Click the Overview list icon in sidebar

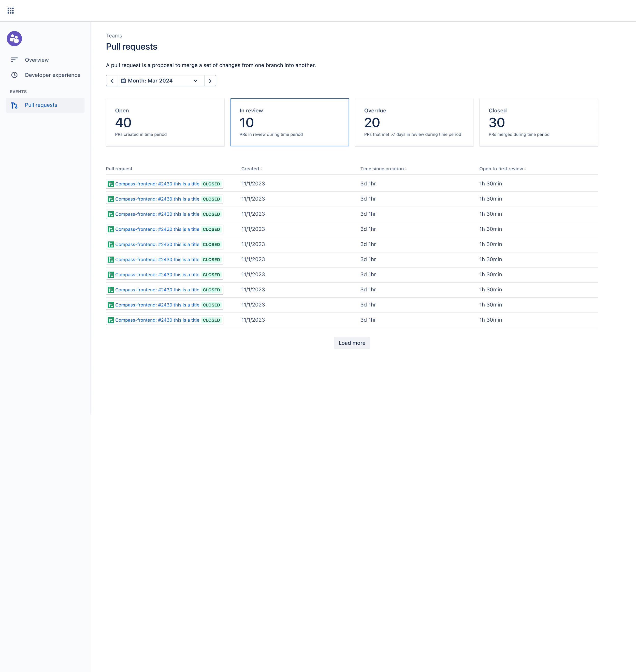pos(14,60)
